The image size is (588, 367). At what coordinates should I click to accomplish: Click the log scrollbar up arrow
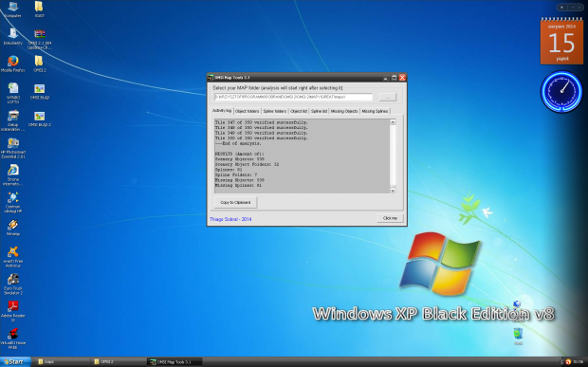tap(393, 122)
